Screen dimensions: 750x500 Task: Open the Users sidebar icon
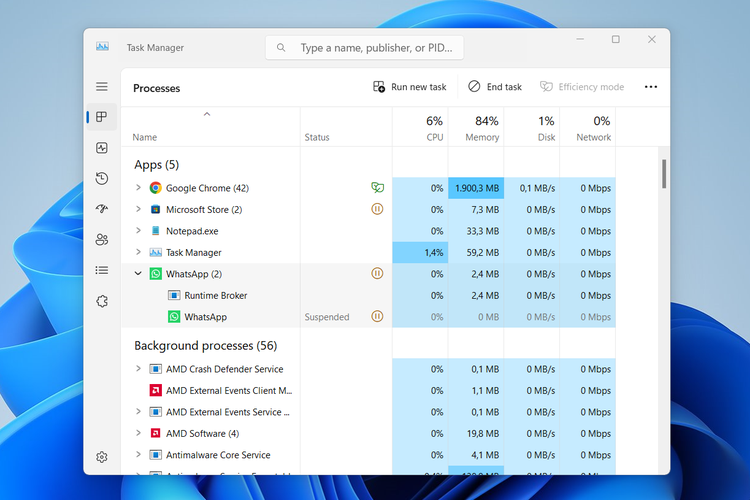tap(101, 240)
